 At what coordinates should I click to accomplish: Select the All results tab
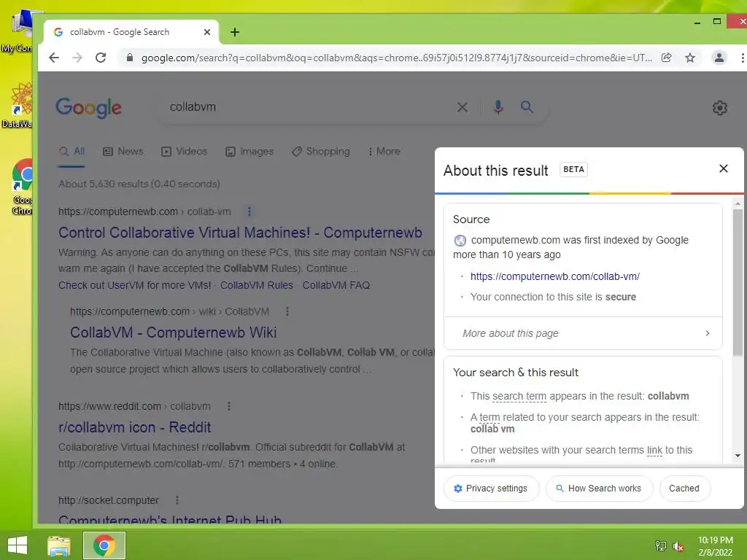tap(72, 152)
